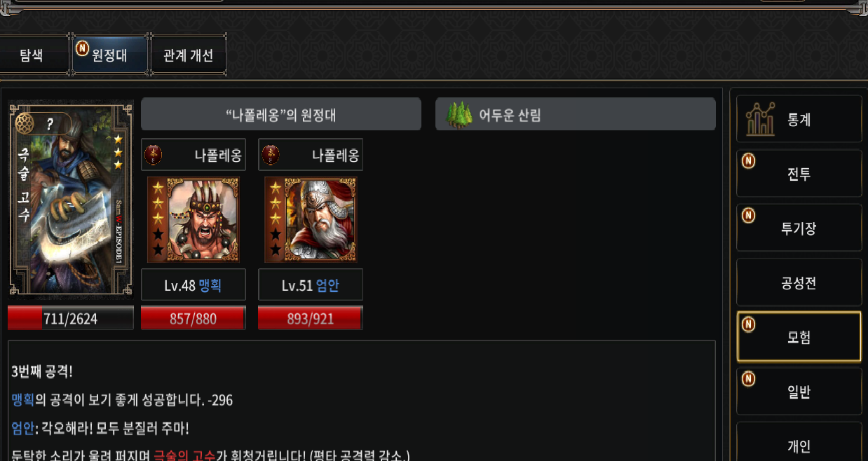Click the red emblem beside first 나폴레옹

[154, 155]
